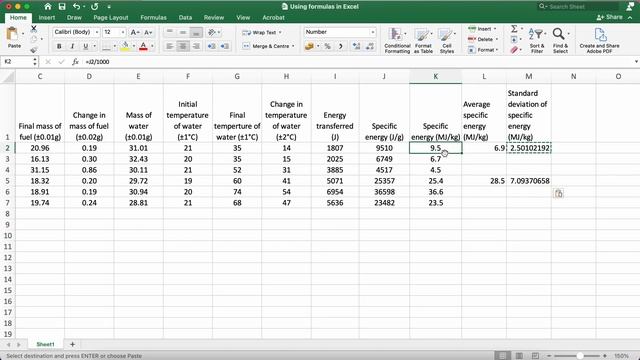Expand the Format cells dropdown
This screenshot has width=640, height=360.
tap(497, 50)
